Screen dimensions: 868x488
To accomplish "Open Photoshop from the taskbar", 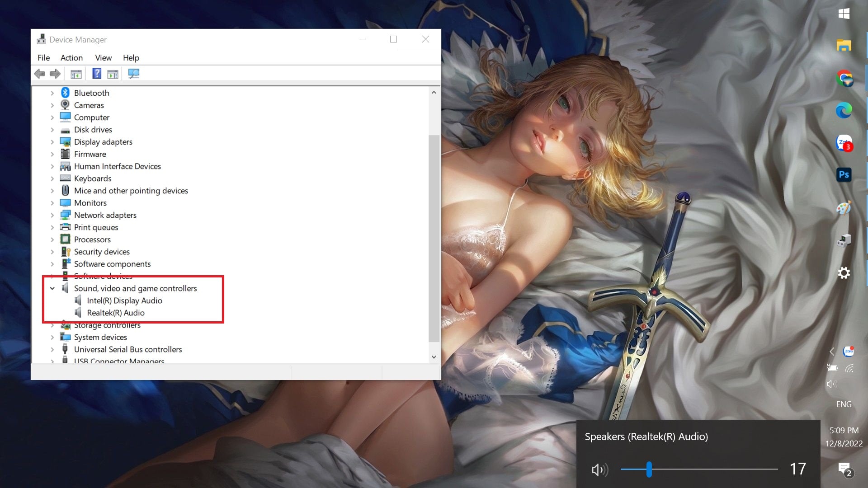I will pos(844,174).
